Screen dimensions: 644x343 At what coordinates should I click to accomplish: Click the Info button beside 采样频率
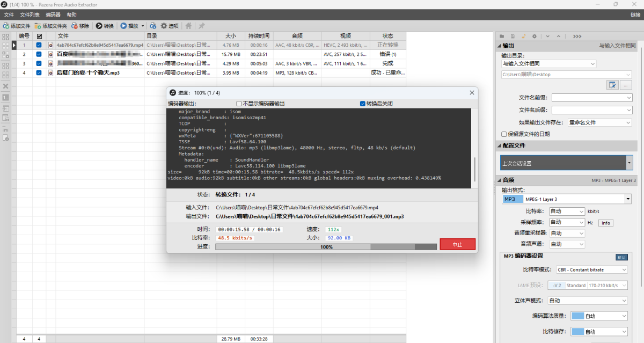click(605, 222)
